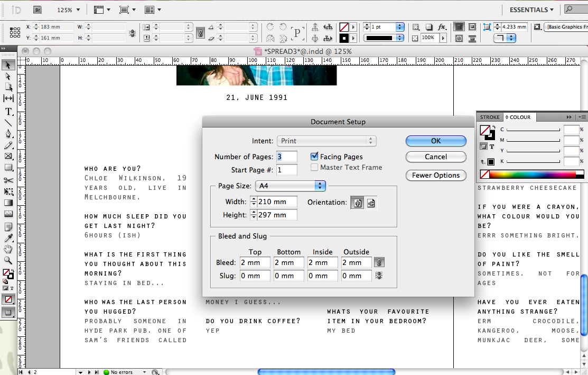
Task: Open the ESSENTIALS workspace switcher
Action: [531, 9]
